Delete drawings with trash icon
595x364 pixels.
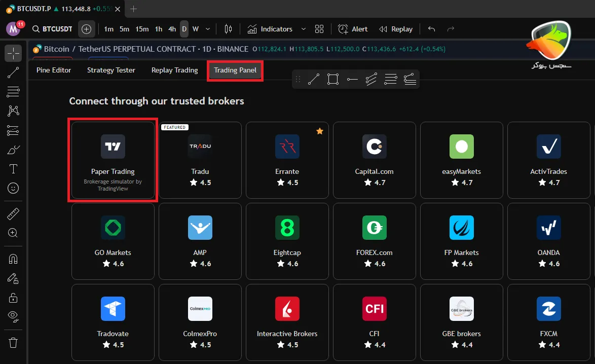click(13, 343)
